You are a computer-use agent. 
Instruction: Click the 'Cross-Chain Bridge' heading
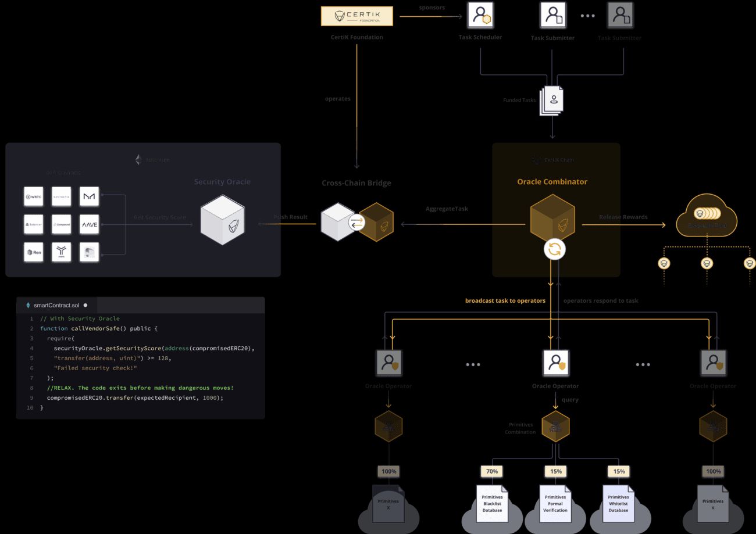point(356,183)
